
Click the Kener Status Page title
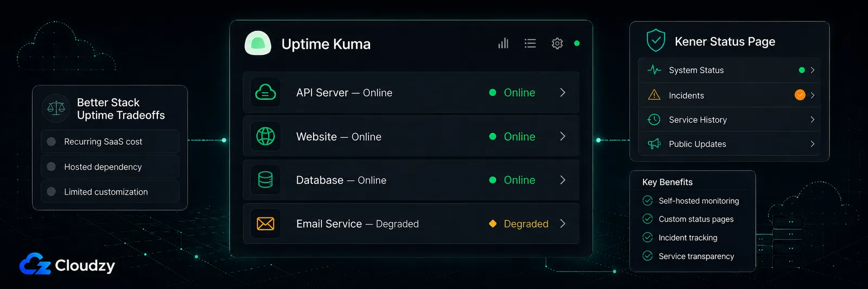725,42
